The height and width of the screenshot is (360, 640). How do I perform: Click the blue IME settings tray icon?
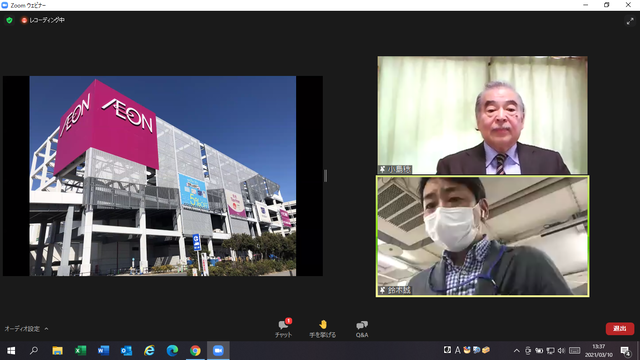point(476,350)
